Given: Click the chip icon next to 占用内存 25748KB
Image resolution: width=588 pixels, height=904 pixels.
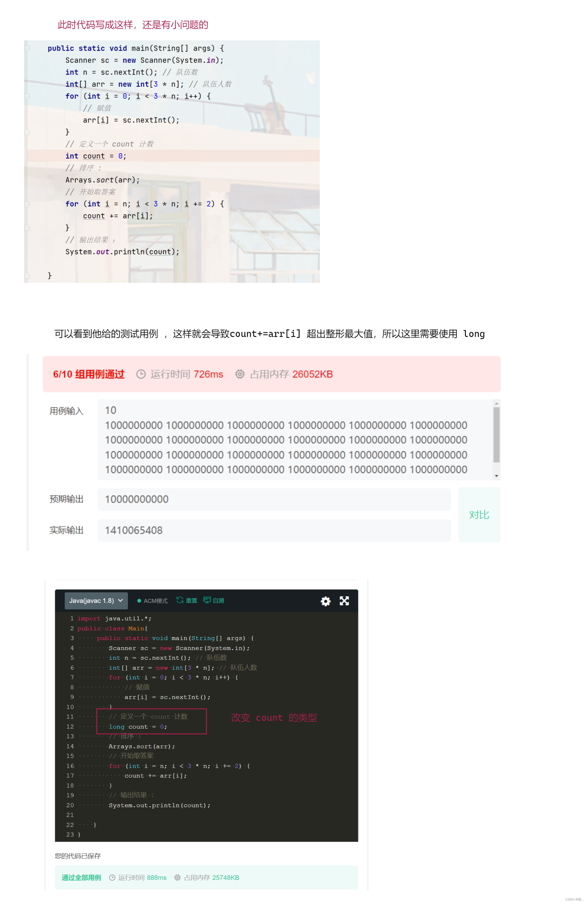Looking at the screenshot, I should pos(177,877).
